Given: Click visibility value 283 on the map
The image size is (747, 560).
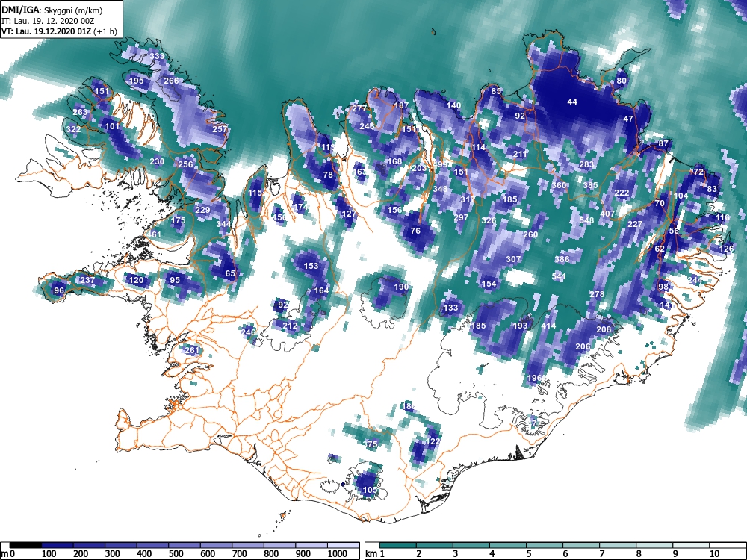Looking at the screenshot, I should coord(586,164).
